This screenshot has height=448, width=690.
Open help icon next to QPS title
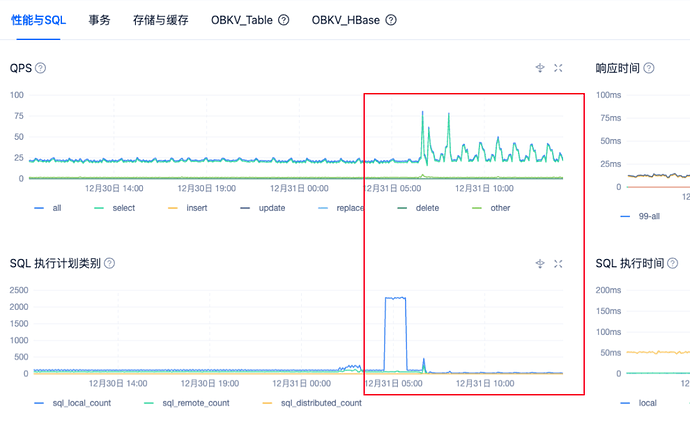pyautogui.click(x=41, y=68)
